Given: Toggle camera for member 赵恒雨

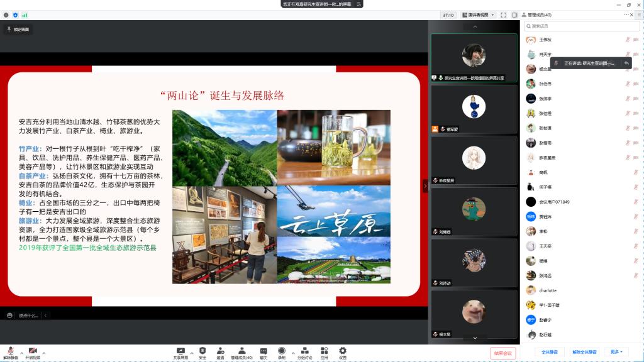Looking at the screenshot, I should coord(636,143).
